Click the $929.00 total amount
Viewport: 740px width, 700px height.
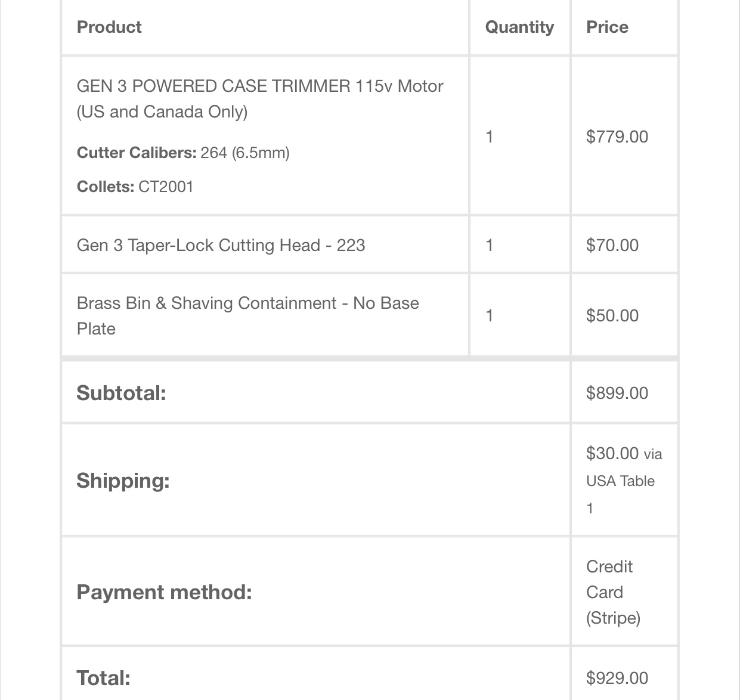(617, 678)
